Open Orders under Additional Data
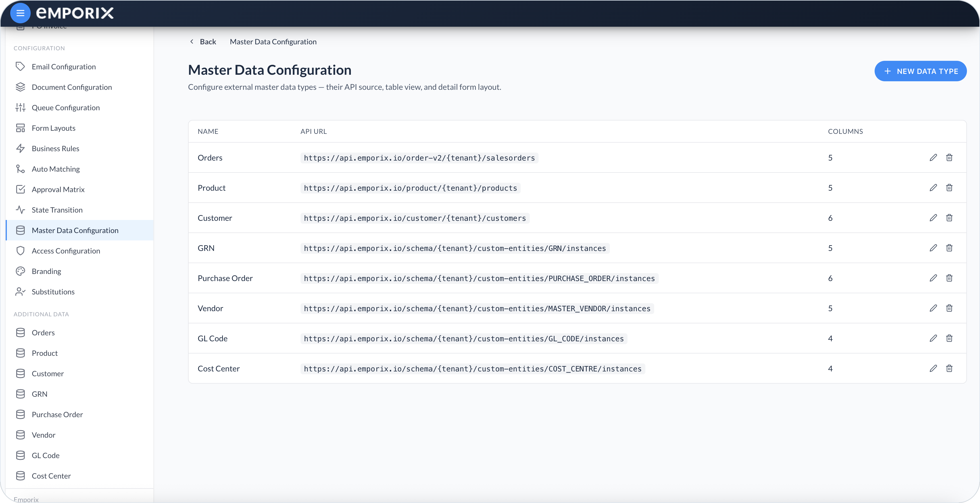980x503 pixels. point(80,332)
